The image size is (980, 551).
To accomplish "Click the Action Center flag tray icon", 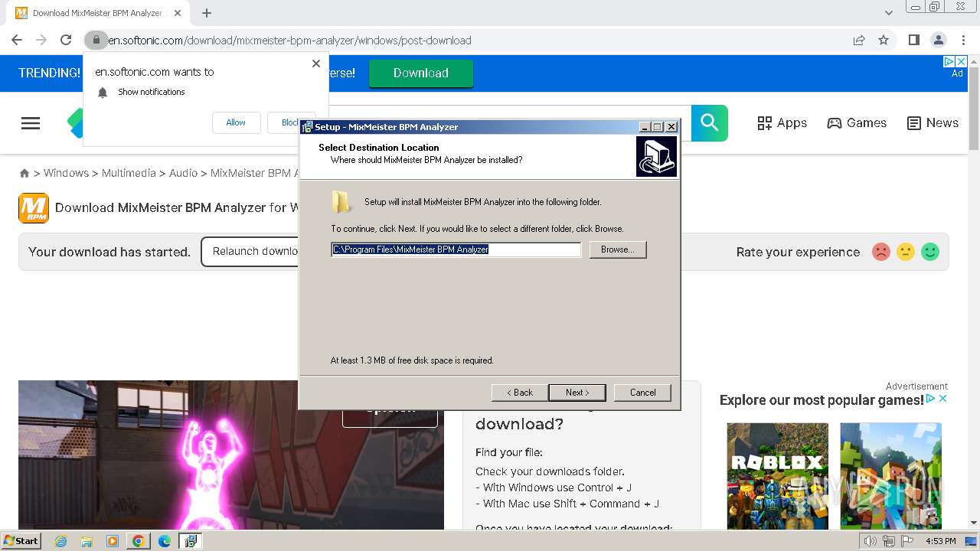I will 906,541.
